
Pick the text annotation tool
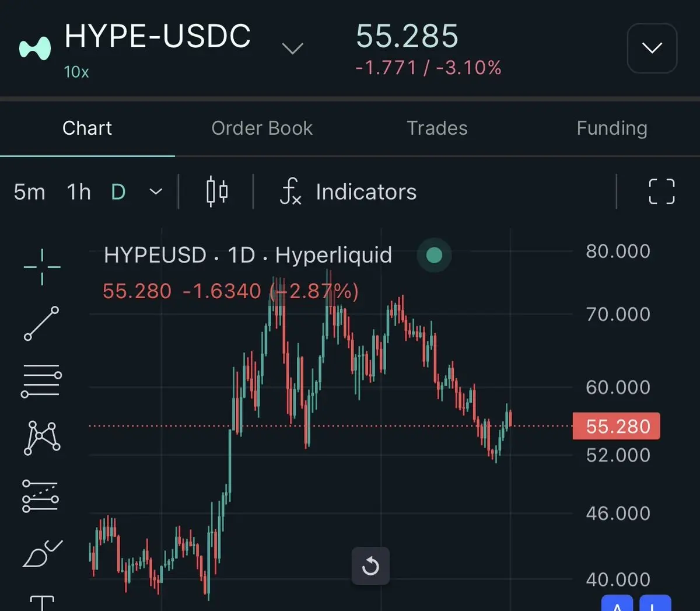point(42,603)
